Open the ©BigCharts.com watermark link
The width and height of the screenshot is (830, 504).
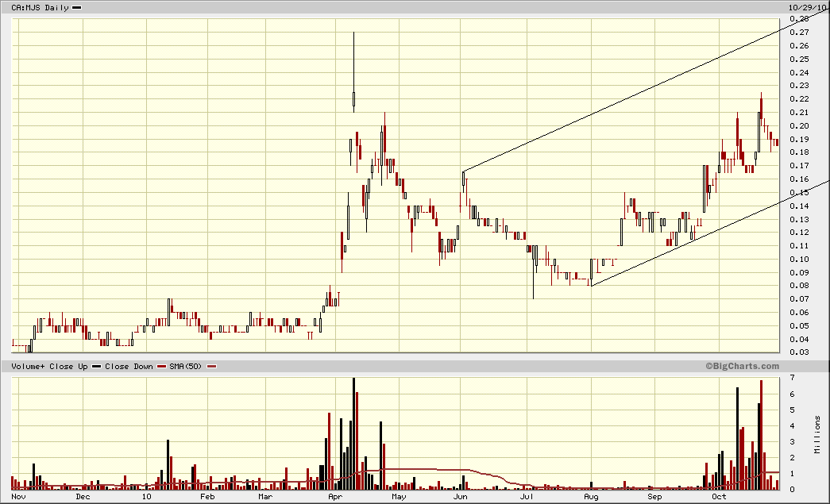coord(742,366)
